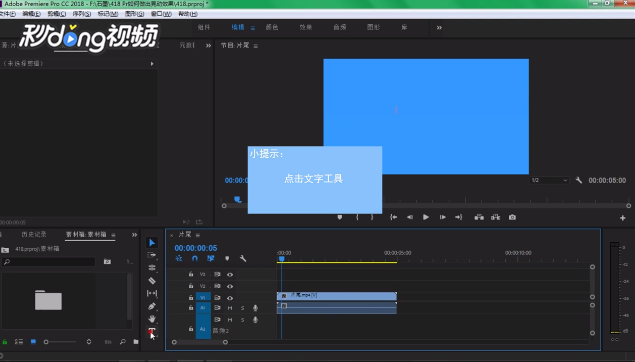Switch bin panel to icon view
The height and width of the screenshot is (362, 635).
(x=34, y=342)
